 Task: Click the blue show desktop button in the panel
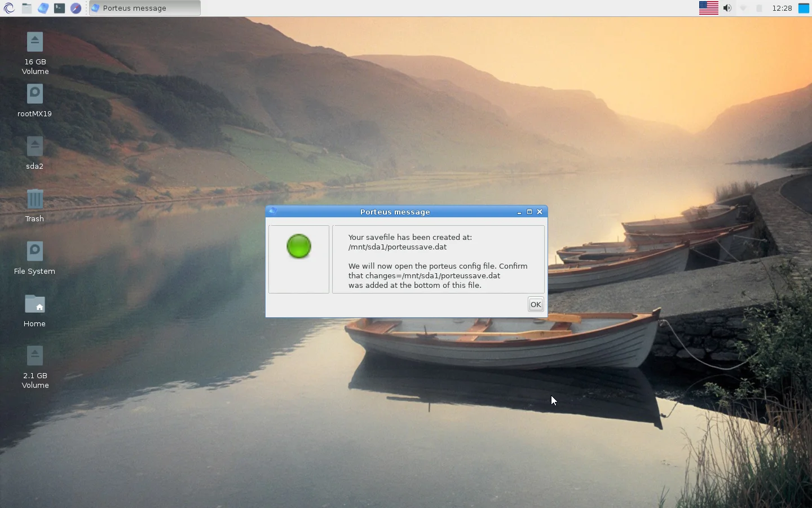(x=804, y=8)
